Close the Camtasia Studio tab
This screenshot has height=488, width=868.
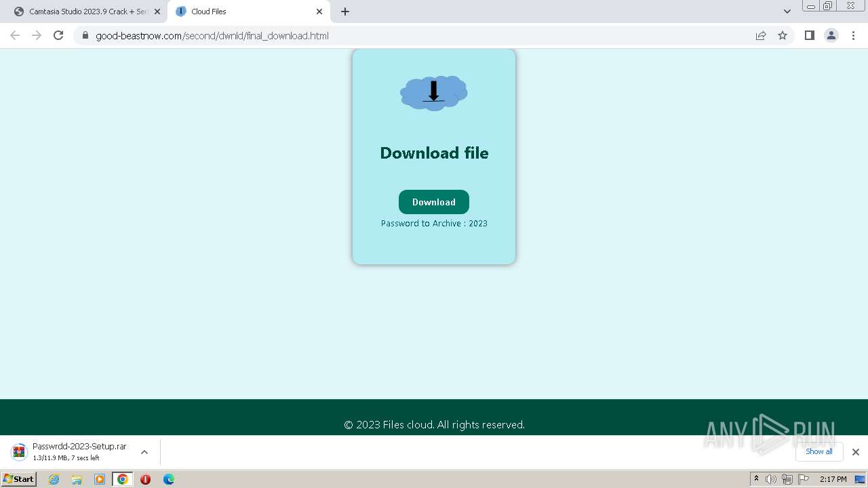pos(157,12)
